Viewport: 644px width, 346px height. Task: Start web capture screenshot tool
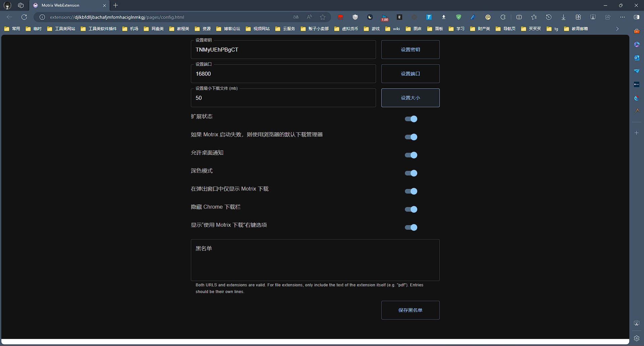(x=593, y=17)
